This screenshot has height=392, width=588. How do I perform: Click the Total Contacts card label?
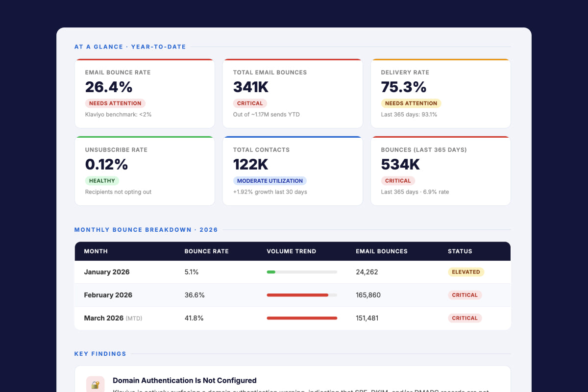261,150
